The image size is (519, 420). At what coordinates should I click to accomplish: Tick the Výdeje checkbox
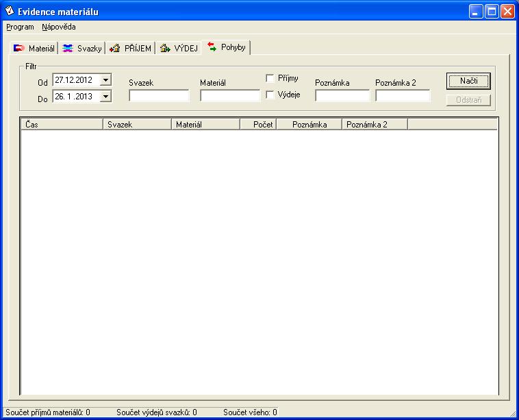pyautogui.click(x=270, y=95)
